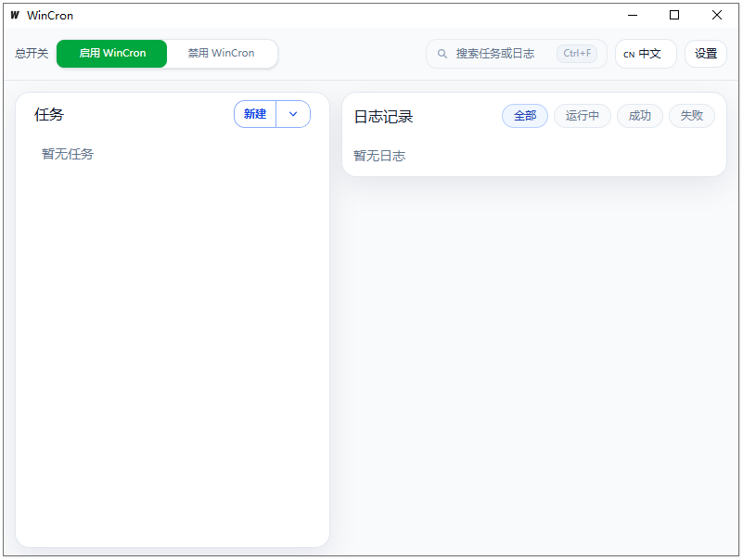The width and height of the screenshot is (743, 560).
Task: Disable WinCron with the 禁用 WinCron switch
Action: 222,54
